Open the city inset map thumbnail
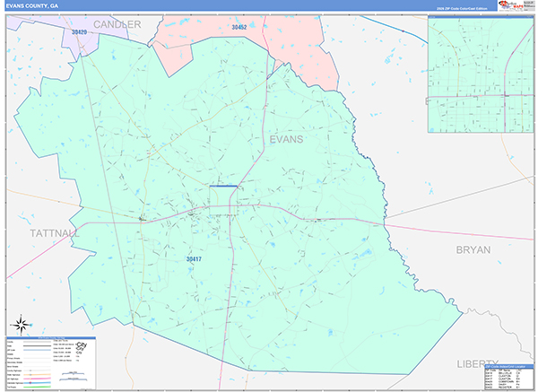The width and height of the screenshot is (538, 392). 481,74
